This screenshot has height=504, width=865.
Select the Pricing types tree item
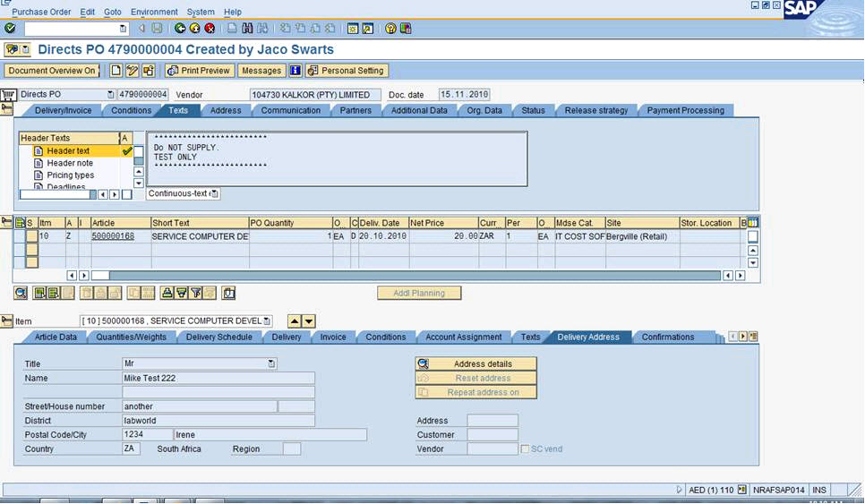tap(70, 175)
